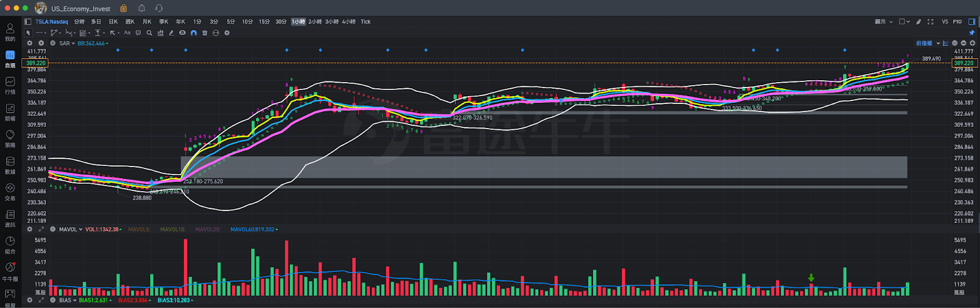Click the lock icon beside US_Economy_Invest
The width and height of the screenshot is (980, 308).
pyautogui.click(x=124, y=9)
